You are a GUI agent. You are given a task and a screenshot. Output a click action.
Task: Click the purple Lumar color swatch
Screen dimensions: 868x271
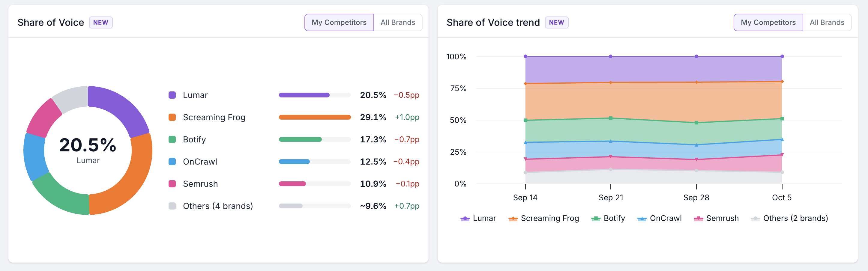(x=172, y=95)
